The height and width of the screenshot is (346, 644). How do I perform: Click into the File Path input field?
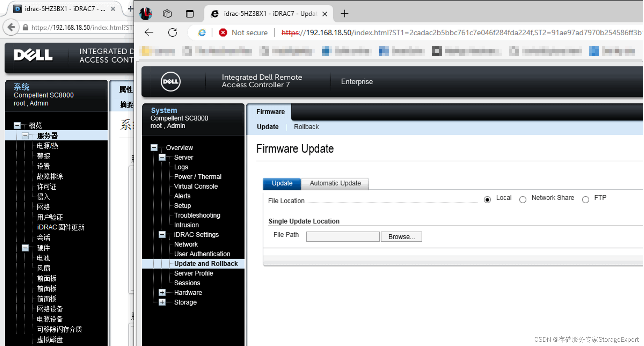click(343, 237)
